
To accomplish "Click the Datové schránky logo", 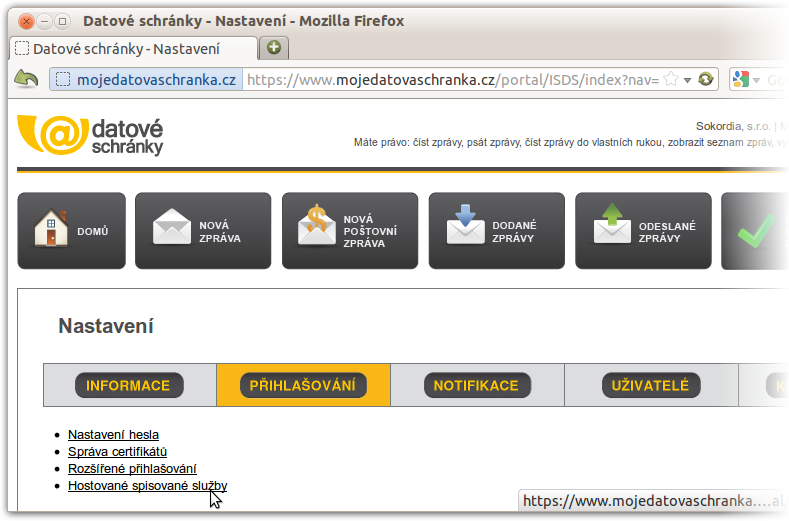I will click(90, 135).
